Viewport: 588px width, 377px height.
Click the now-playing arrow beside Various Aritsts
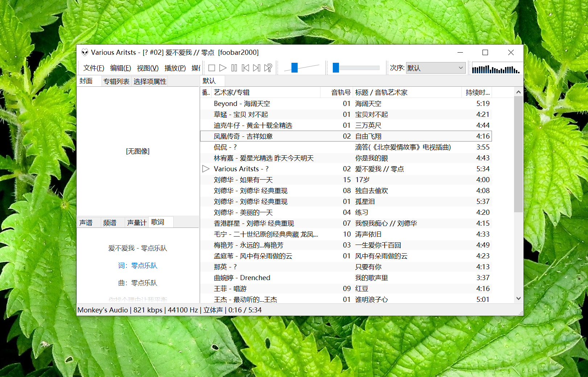[x=206, y=169]
